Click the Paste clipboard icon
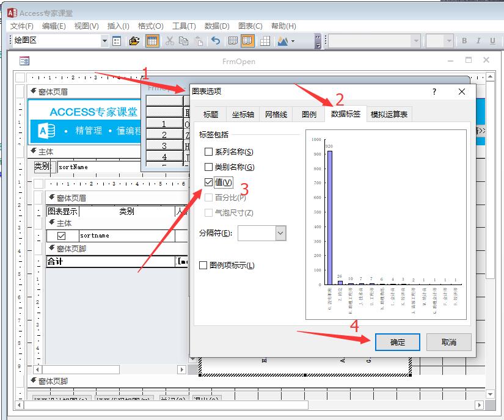The width and height of the screenshot is (504, 420). pyautogui.click(x=199, y=41)
